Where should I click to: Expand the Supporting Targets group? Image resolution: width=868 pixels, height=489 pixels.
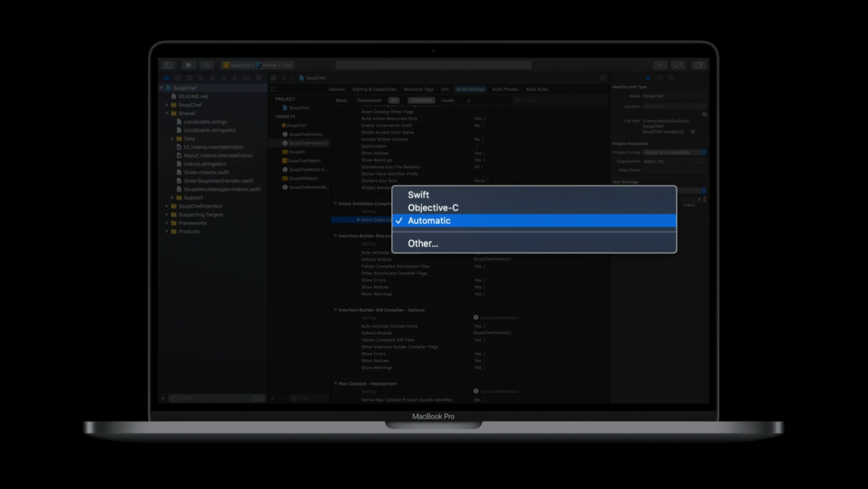pyautogui.click(x=166, y=214)
